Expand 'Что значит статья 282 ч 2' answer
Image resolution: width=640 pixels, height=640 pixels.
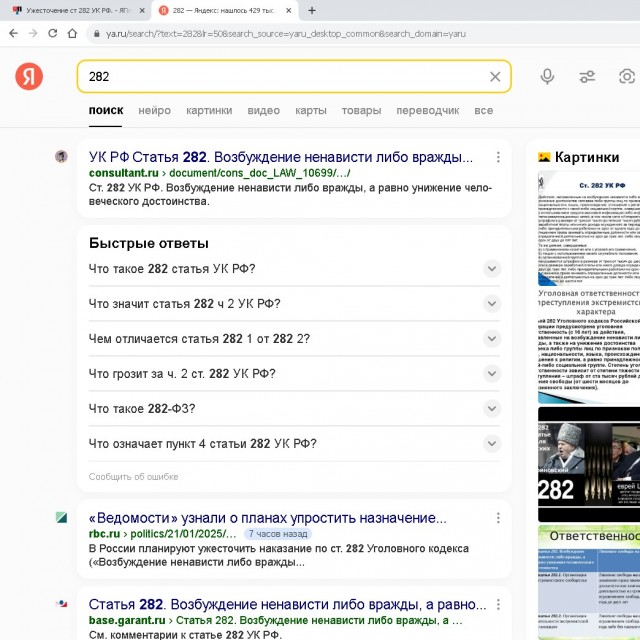pos(491,304)
